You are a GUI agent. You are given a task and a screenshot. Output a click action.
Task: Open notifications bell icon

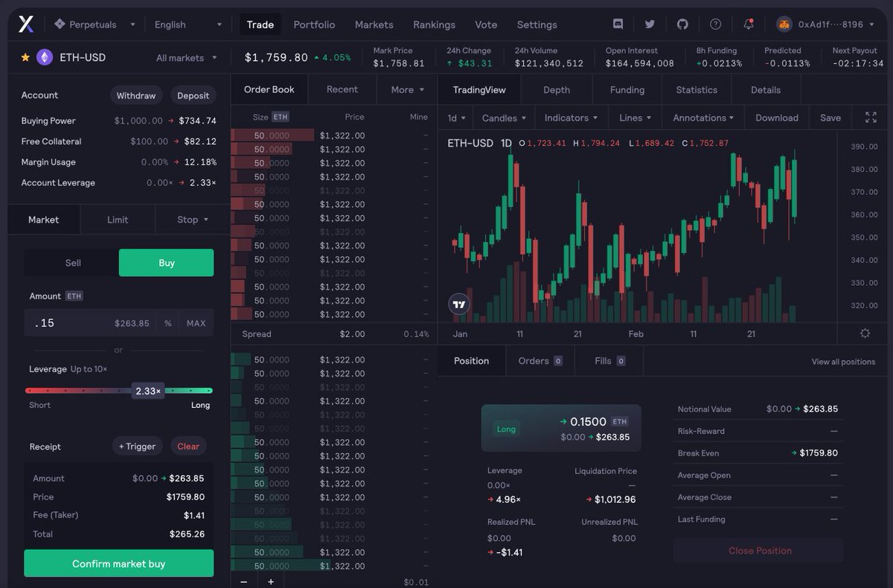pyautogui.click(x=748, y=24)
